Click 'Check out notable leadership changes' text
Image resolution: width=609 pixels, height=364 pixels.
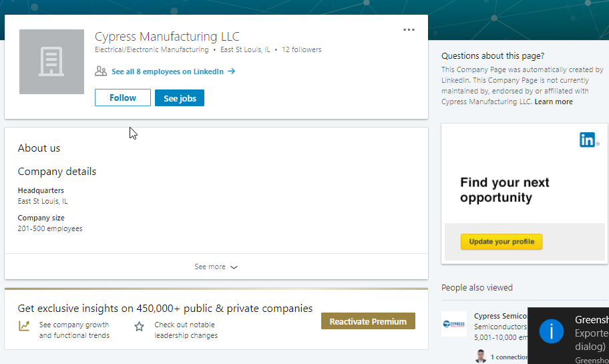click(x=186, y=330)
